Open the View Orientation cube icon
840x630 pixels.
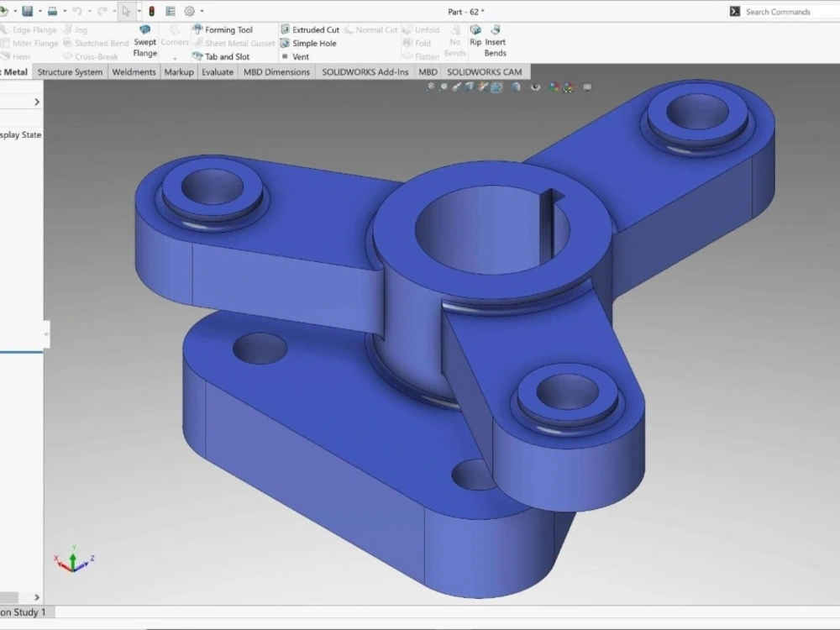point(496,87)
